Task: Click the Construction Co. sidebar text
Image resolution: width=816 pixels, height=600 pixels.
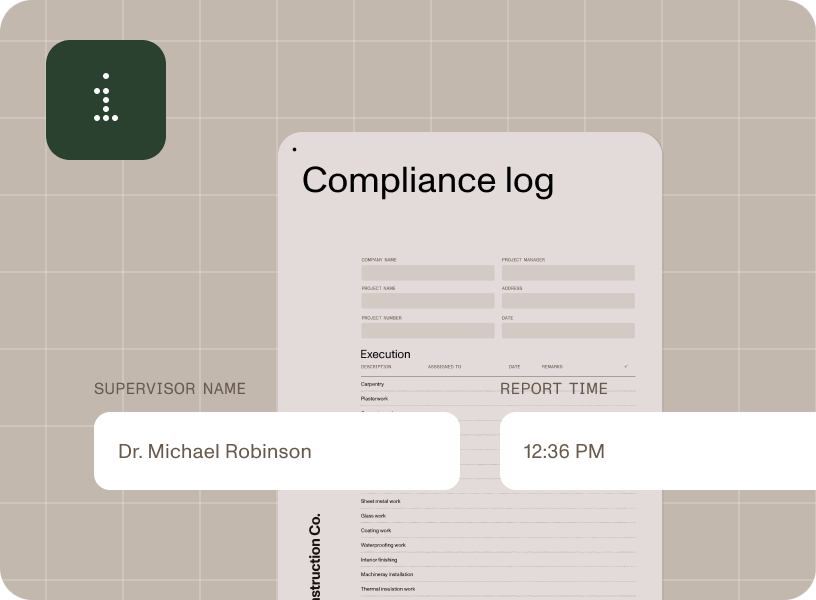Action: pos(317,550)
